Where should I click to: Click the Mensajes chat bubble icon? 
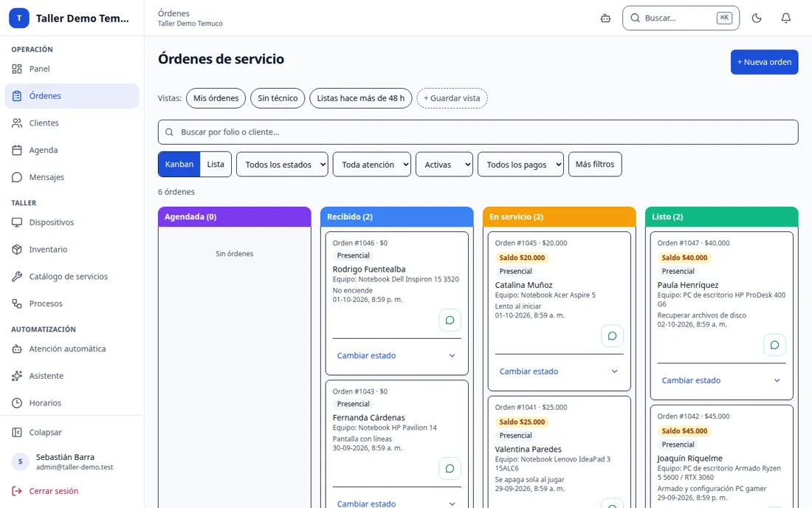(17, 177)
